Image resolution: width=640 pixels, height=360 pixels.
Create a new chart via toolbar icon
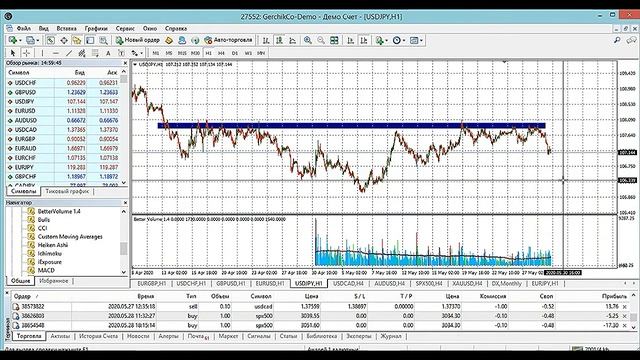pyautogui.click(x=13, y=40)
